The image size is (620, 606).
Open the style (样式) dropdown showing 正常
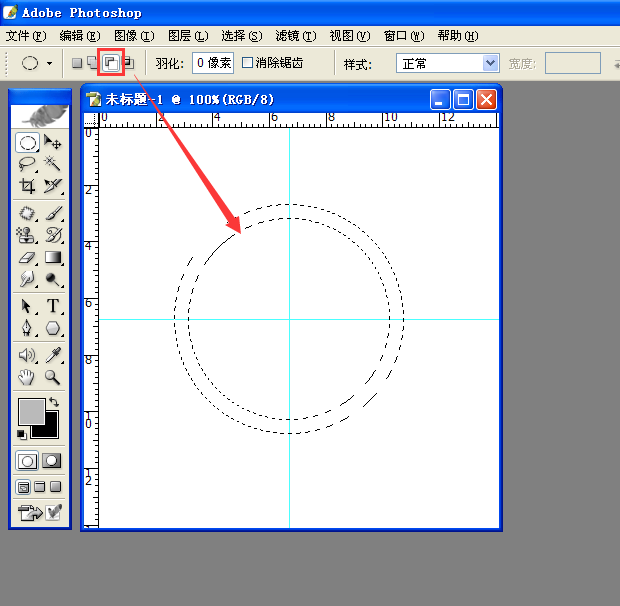coord(448,63)
